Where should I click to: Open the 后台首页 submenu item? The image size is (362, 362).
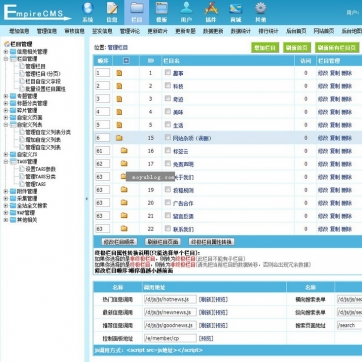point(296,31)
